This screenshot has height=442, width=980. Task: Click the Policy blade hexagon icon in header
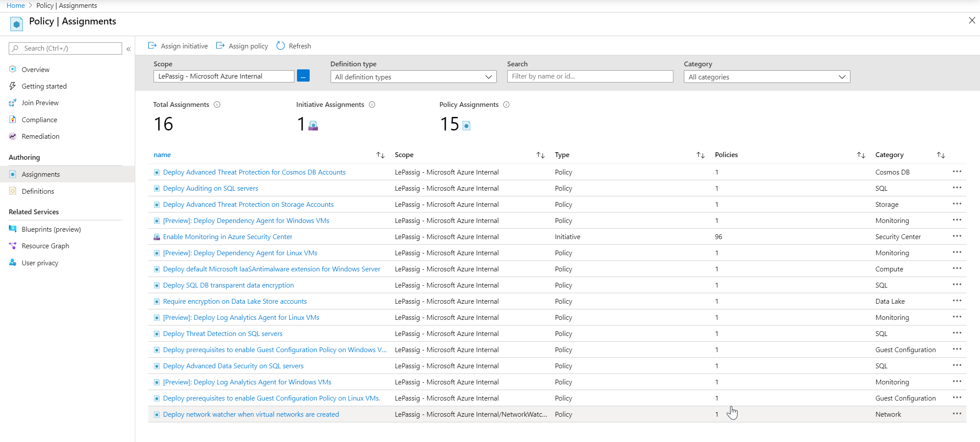(17, 24)
